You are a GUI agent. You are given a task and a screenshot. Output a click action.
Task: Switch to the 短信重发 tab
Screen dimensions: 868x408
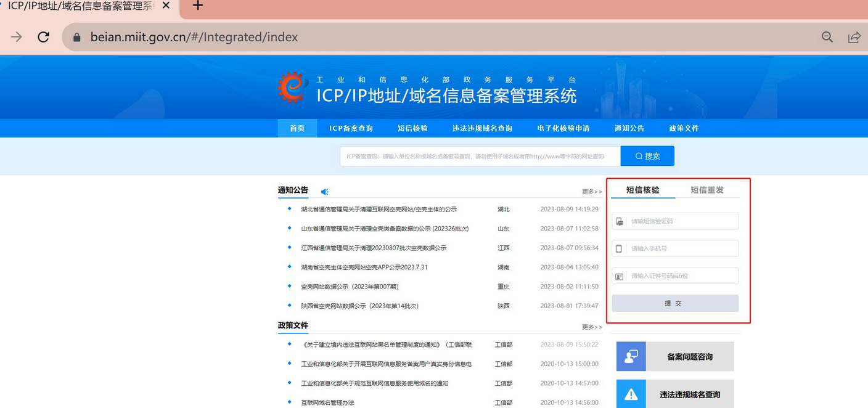coord(706,190)
